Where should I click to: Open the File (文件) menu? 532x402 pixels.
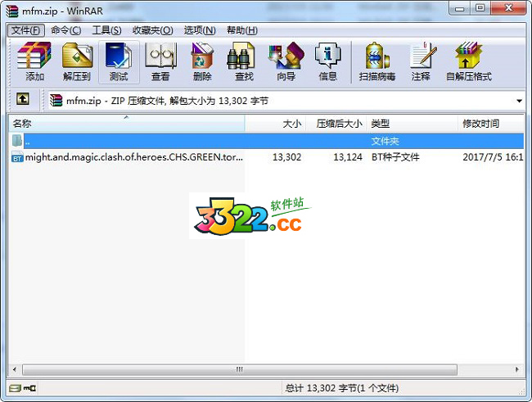[26, 30]
